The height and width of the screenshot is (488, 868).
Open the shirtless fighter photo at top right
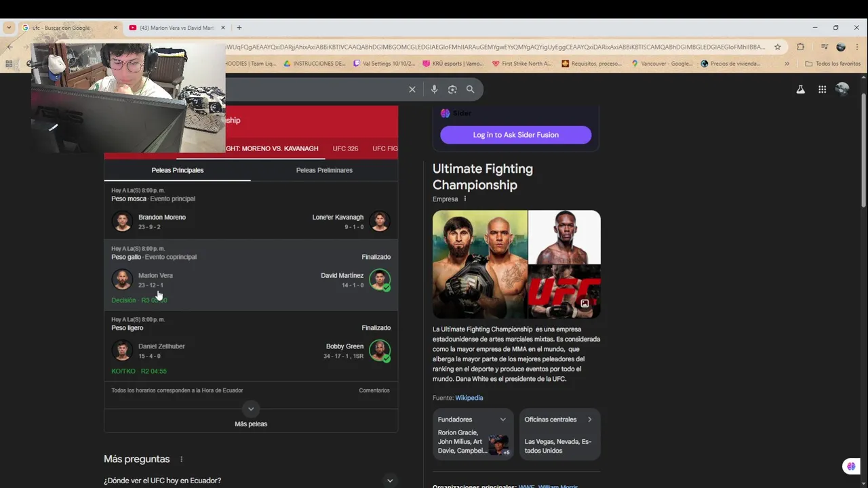(564, 237)
